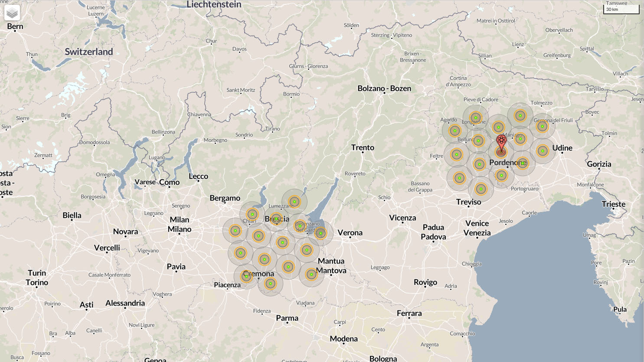
Task: Click the Rovigo label
Action: point(425,282)
